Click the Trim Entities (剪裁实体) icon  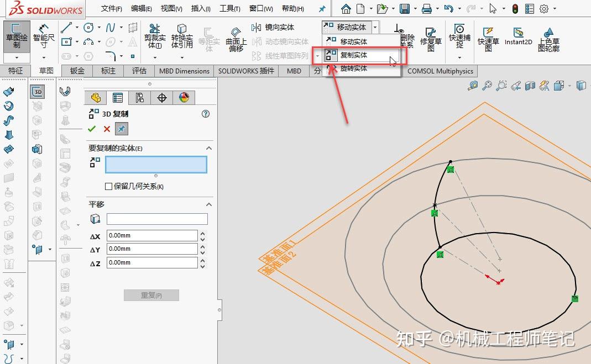155,36
